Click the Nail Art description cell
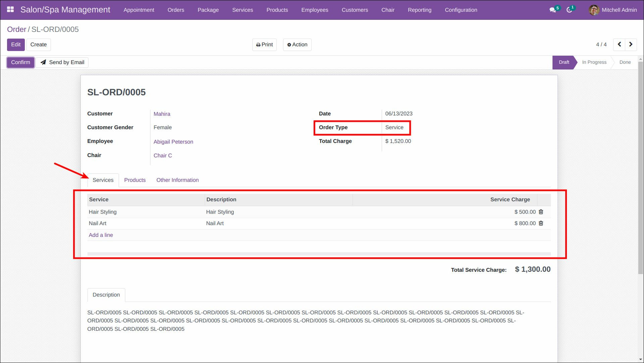The height and width of the screenshot is (363, 644). [x=278, y=223]
